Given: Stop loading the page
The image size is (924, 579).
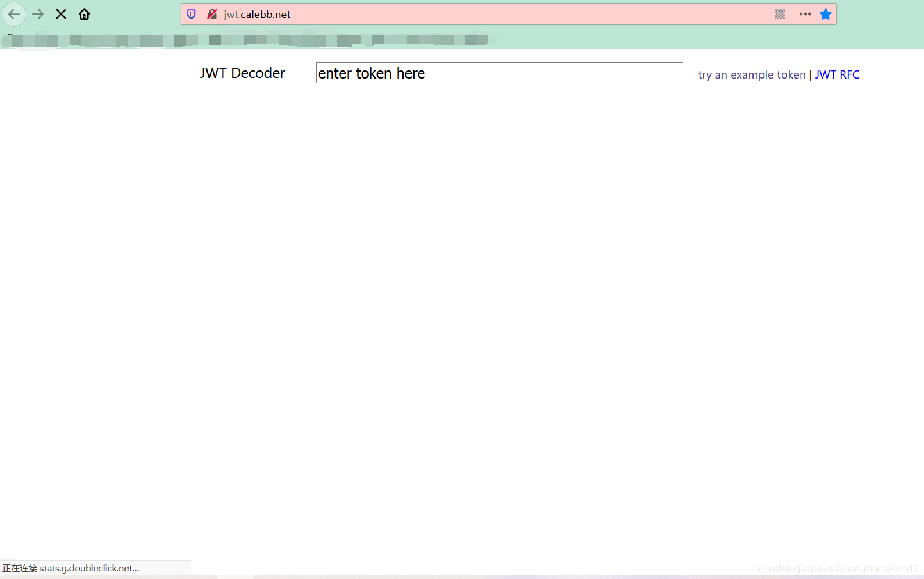Looking at the screenshot, I should [61, 15].
